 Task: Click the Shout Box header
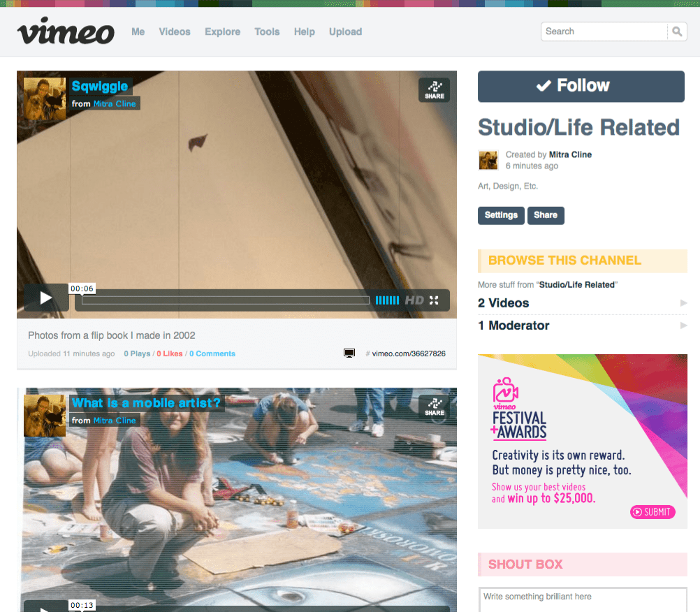[583, 564]
